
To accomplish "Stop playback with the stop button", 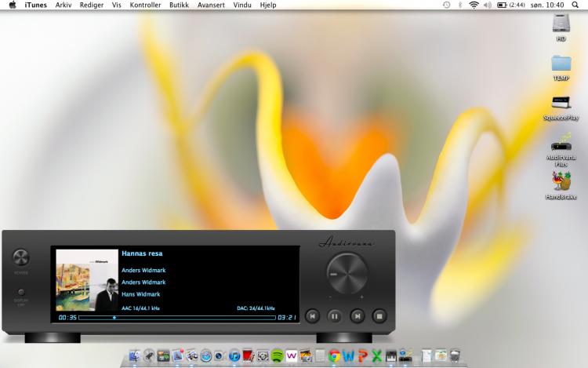I will click(379, 316).
